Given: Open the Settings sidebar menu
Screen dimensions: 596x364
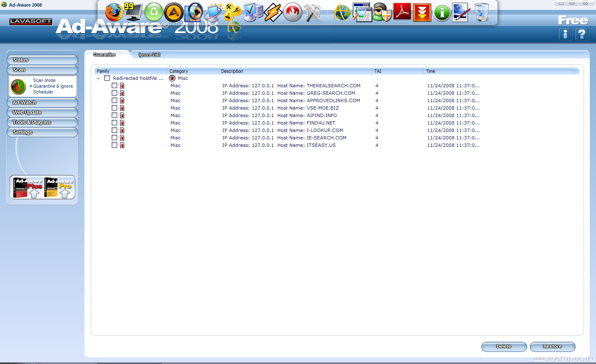Looking at the screenshot, I should point(42,132).
